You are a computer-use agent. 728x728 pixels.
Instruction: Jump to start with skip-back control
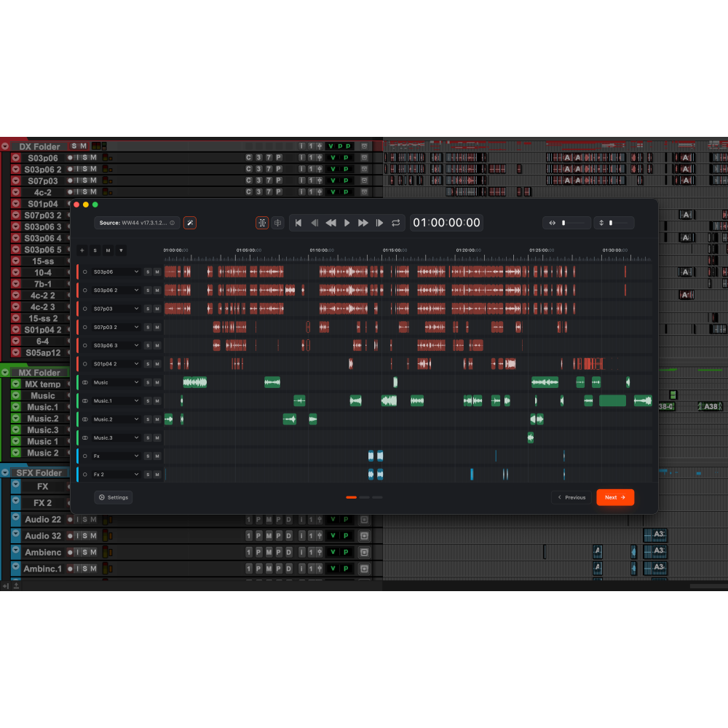click(298, 223)
